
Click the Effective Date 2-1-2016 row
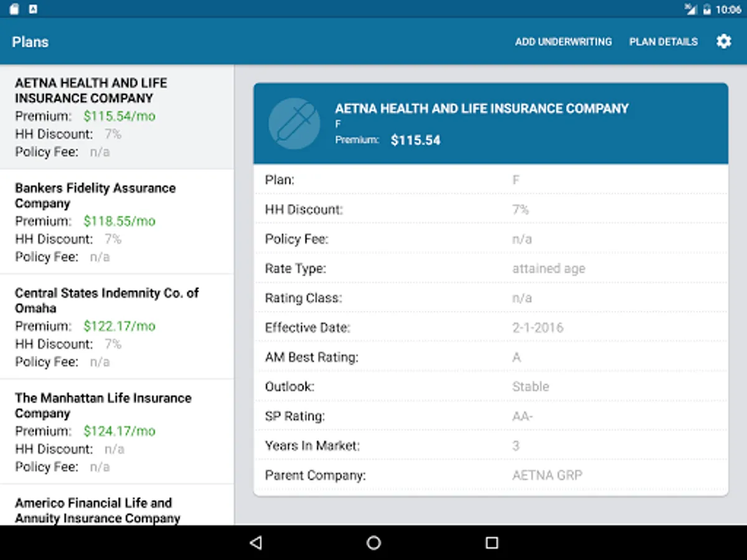(491, 327)
